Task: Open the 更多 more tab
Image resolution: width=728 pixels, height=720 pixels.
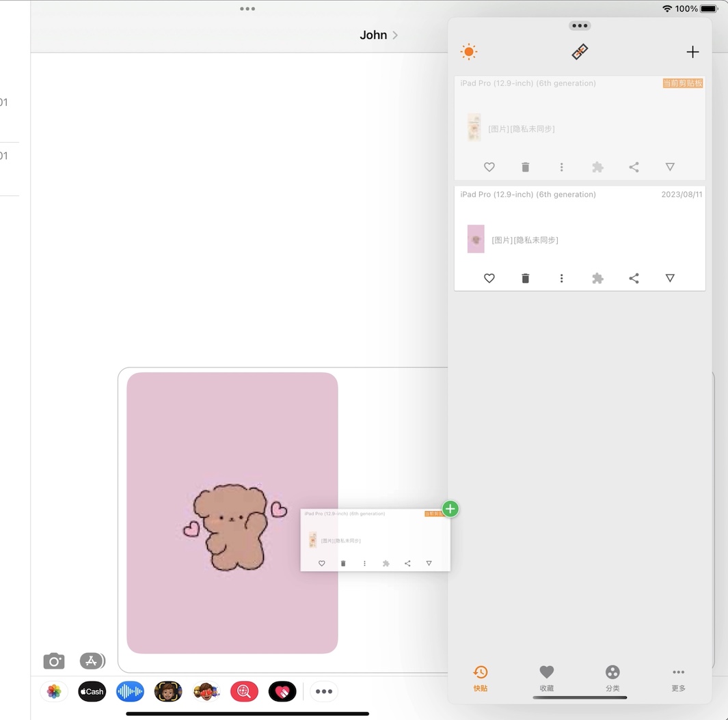Action: (678, 678)
